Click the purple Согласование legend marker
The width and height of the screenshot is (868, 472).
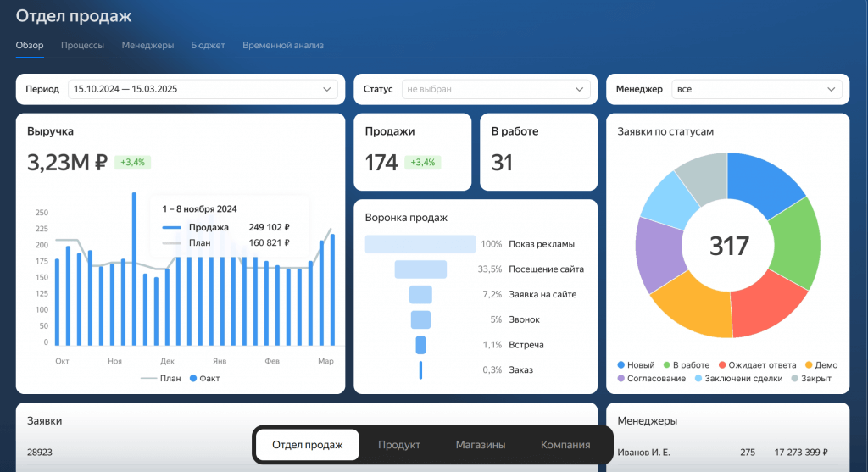pos(622,378)
